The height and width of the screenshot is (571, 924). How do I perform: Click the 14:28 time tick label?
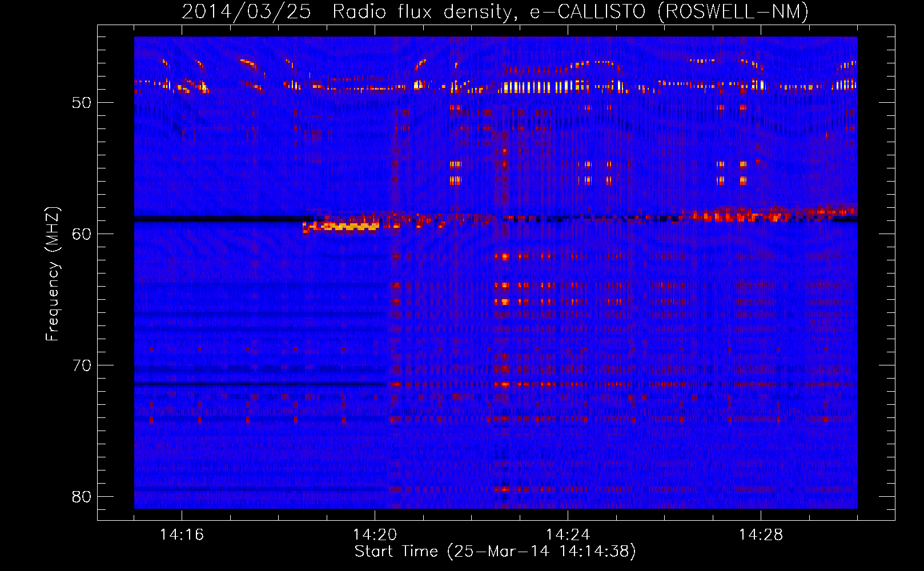pyautogui.click(x=761, y=535)
